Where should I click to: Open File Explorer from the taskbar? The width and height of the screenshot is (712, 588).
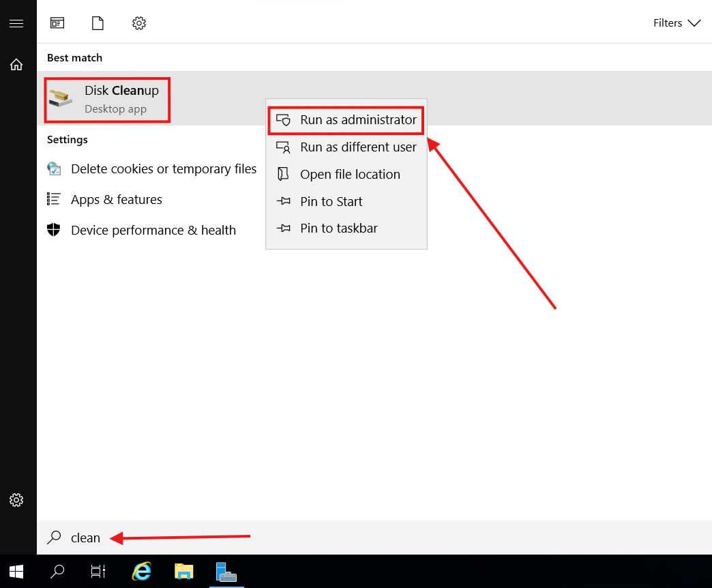click(x=183, y=571)
